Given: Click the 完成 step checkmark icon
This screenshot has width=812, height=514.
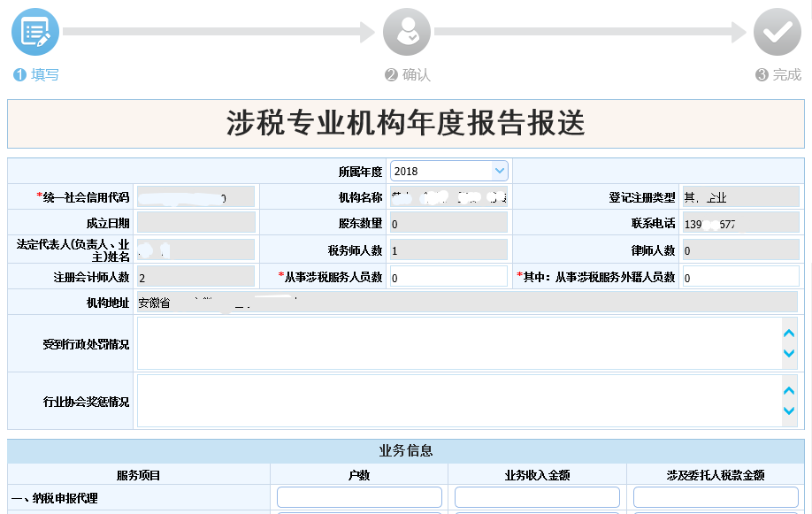Looking at the screenshot, I should tap(777, 33).
